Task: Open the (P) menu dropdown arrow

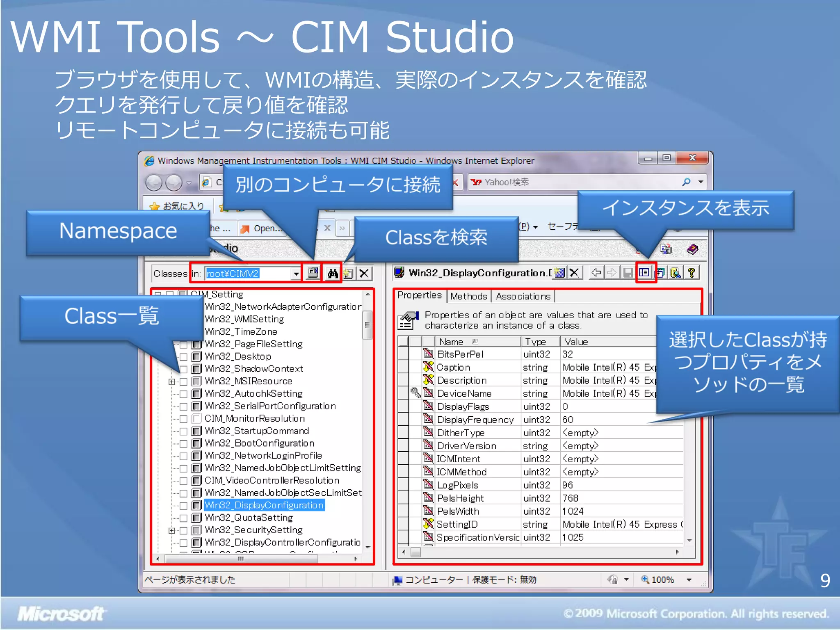Action: pyautogui.click(x=535, y=227)
